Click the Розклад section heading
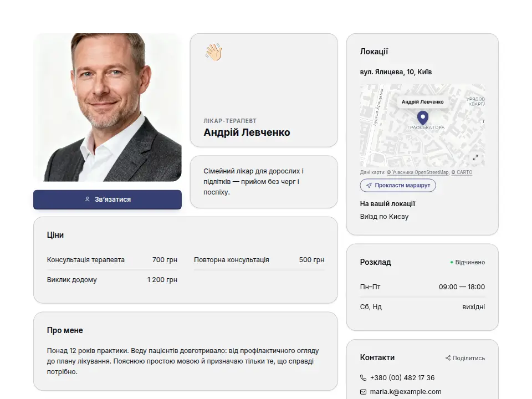Viewport: 532px width, 399px height. click(376, 262)
